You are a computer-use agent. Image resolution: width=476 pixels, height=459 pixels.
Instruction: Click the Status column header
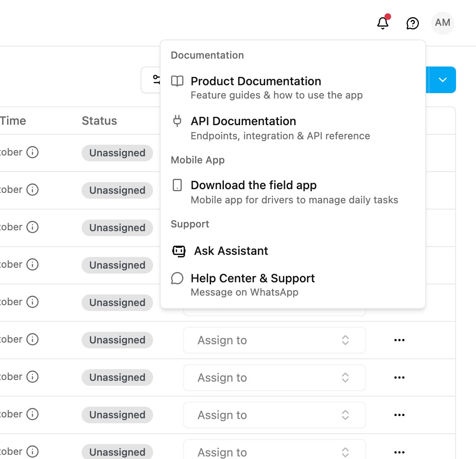coord(99,121)
